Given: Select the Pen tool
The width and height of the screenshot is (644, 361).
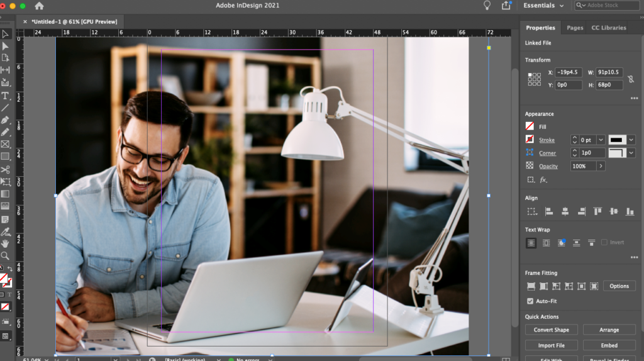Looking at the screenshot, I should click(x=5, y=120).
